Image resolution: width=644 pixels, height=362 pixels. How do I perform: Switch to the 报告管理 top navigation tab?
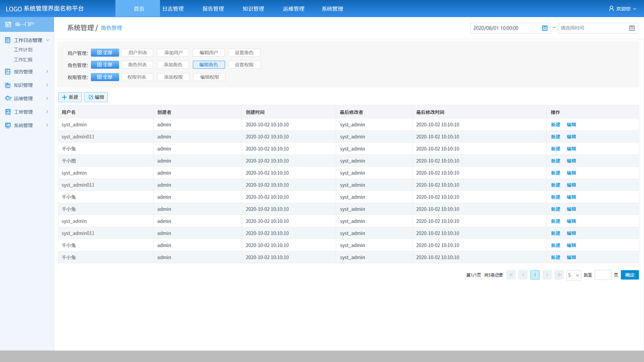pyautogui.click(x=213, y=8)
